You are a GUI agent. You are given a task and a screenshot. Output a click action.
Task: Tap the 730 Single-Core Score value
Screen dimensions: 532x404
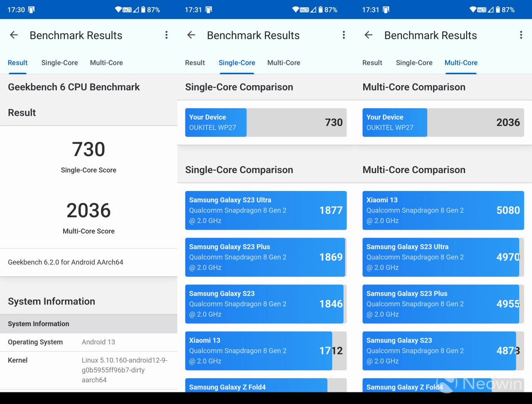pyautogui.click(x=89, y=149)
